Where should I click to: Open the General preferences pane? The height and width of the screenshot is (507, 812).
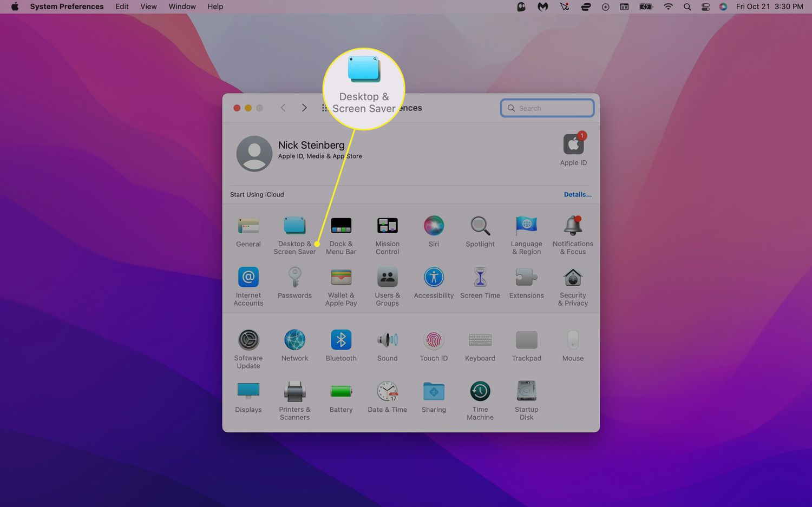click(x=248, y=232)
